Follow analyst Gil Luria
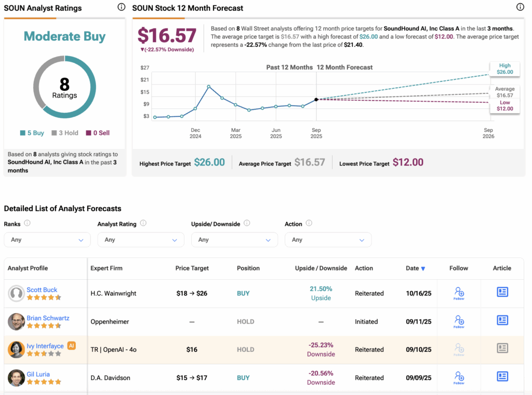Screen dimensions: 532x395 click(x=459, y=377)
